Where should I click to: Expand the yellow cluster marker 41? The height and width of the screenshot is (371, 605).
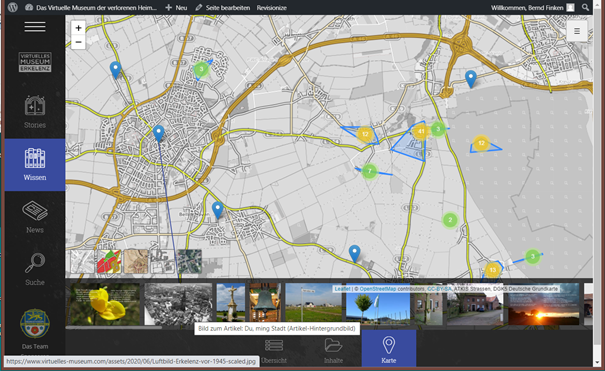click(421, 132)
